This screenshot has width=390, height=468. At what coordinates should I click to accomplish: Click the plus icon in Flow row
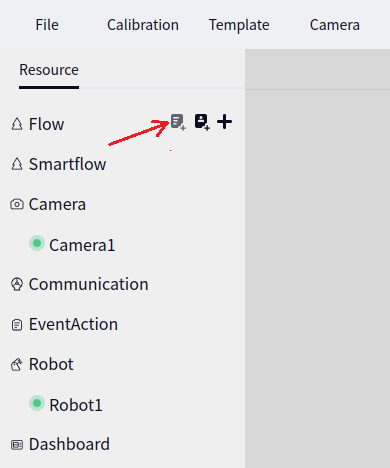(225, 122)
